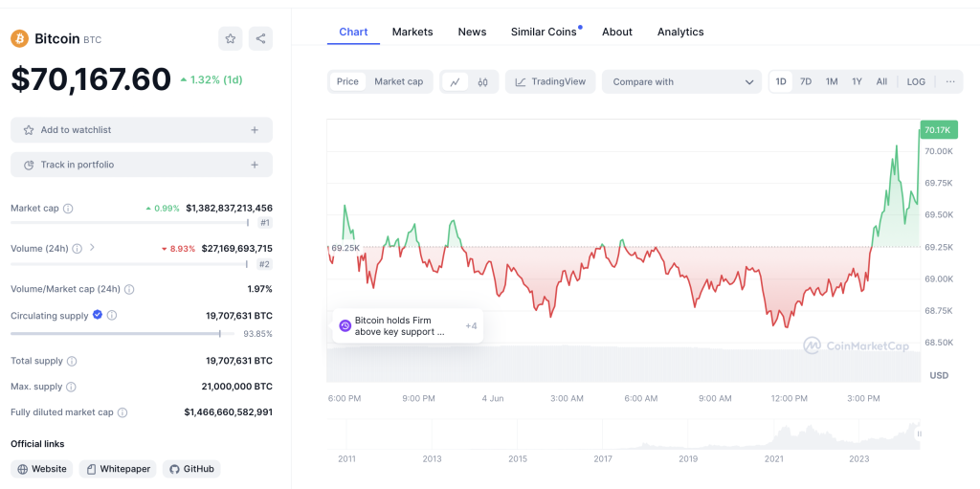Click the historical overview mini chart
The image size is (980, 489).
623,433
